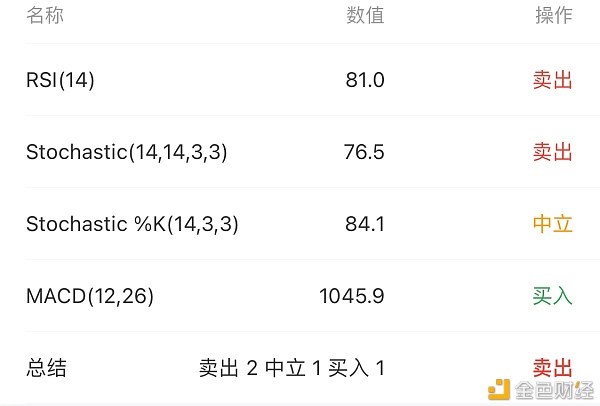Click the Stochastic %K value 84.1

point(365,224)
